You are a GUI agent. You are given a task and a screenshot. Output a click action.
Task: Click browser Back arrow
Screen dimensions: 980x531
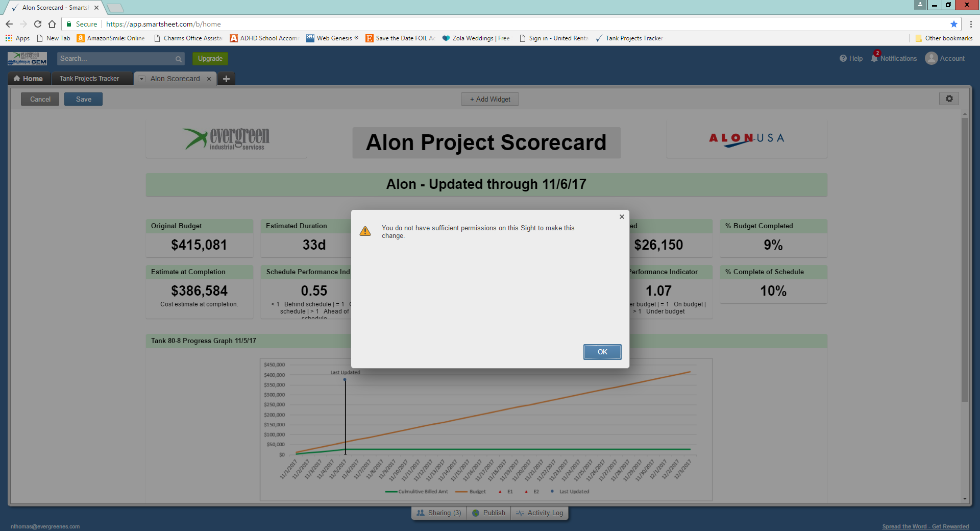(x=9, y=24)
